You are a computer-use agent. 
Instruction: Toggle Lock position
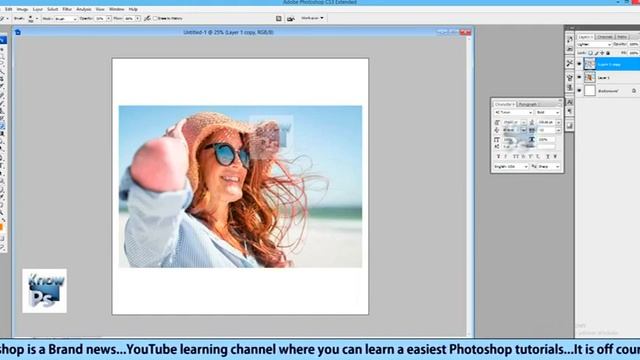602,53
